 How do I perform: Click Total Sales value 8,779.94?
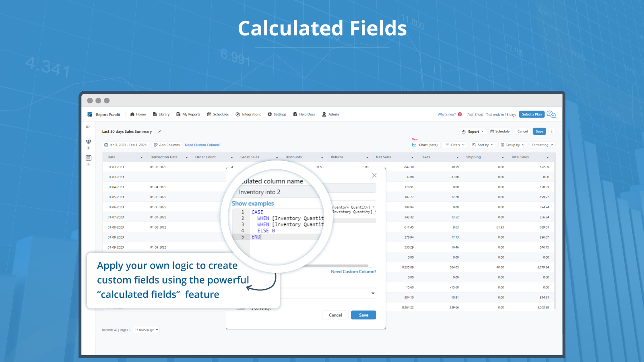point(543,267)
